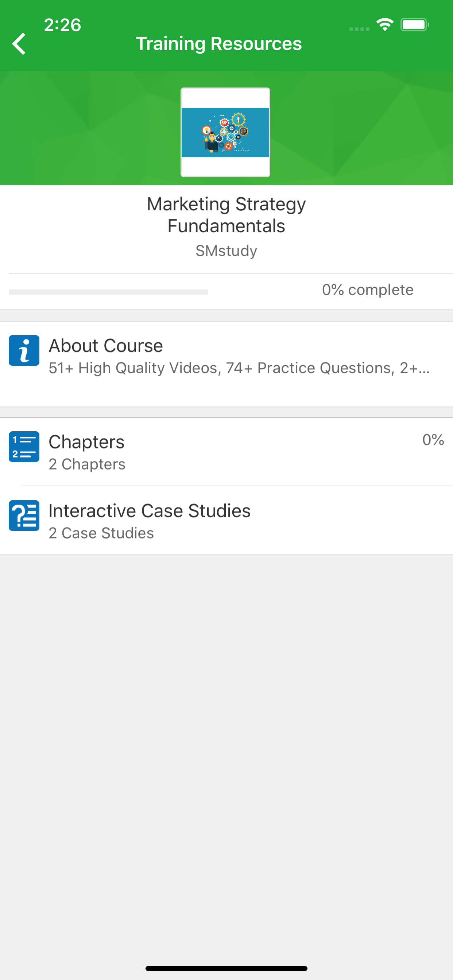Viewport: 453px width, 980px height.
Task: Tap the Marketing Strategy course thumbnail
Action: tap(225, 132)
